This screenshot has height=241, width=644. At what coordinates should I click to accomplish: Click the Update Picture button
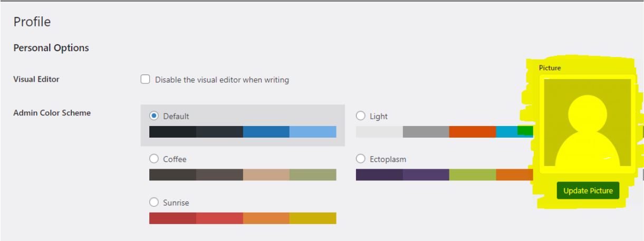[588, 191]
